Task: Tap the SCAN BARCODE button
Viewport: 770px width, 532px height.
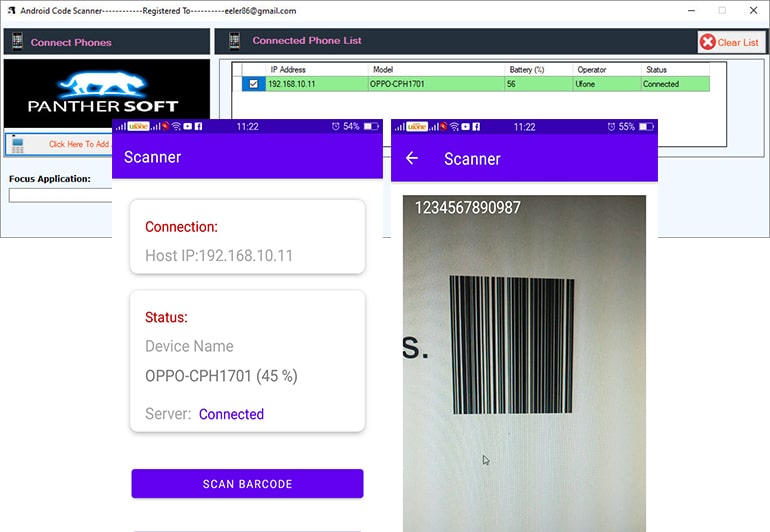Action: (247, 484)
